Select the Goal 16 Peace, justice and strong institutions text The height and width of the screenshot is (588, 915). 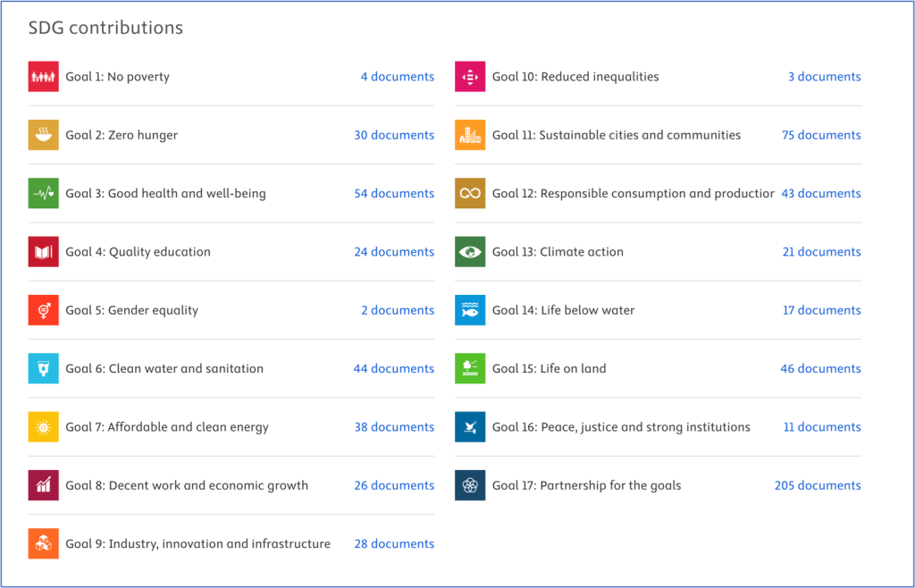click(621, 427)
